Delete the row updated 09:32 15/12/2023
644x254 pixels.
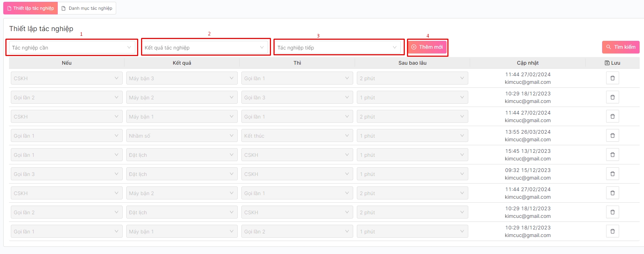(612, 174)
